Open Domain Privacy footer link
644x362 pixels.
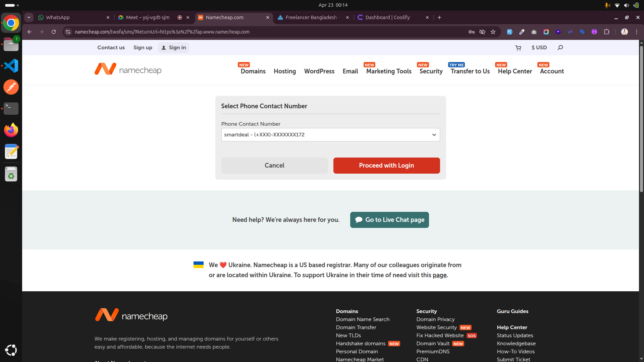point(435,319)
